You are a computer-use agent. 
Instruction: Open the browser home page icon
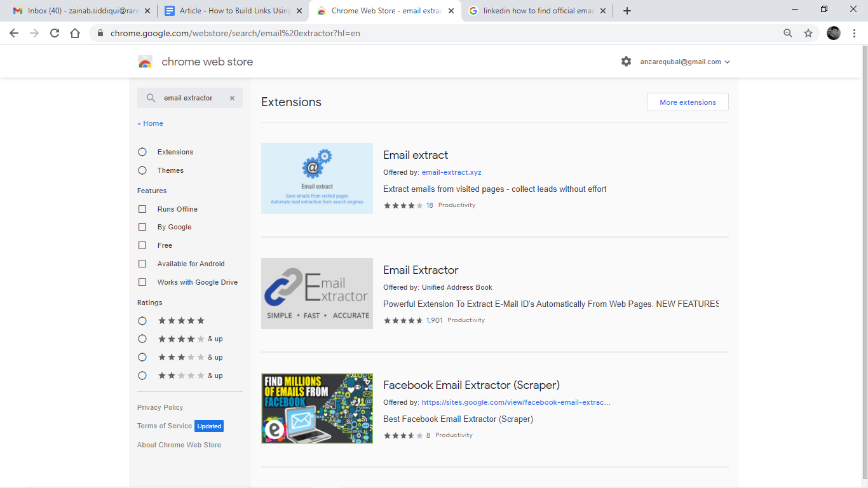[x=75, y=33]
